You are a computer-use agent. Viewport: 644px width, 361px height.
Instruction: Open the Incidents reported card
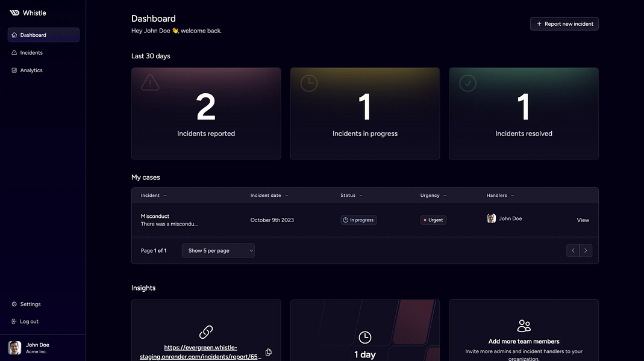(206, 114)
